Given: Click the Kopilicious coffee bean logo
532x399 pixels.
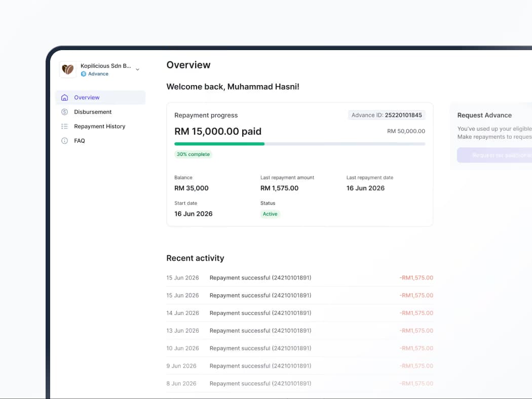Looking at the screenshot, I should point(68,69).
